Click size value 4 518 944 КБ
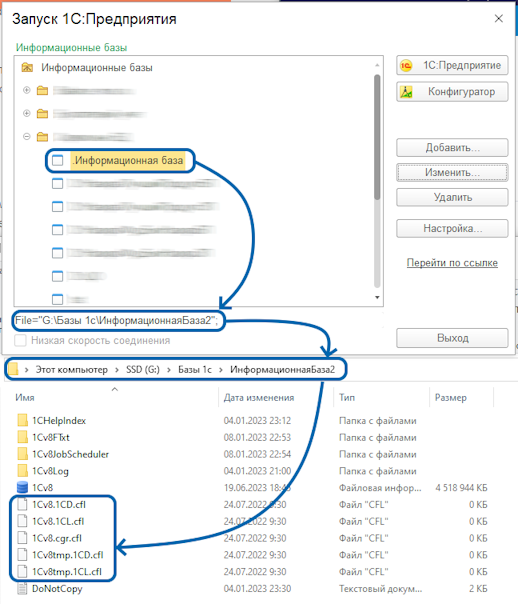The height and width of the screenshot is (604, 518). click(461, 488)
